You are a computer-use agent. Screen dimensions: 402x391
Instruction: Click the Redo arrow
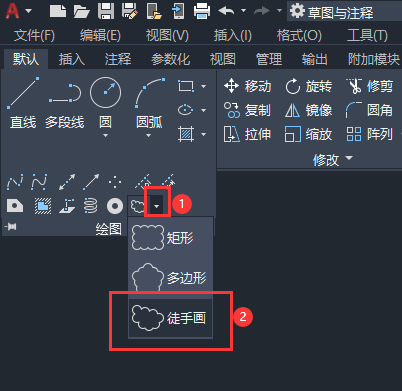pyautogui.click(x=262, y=11)
